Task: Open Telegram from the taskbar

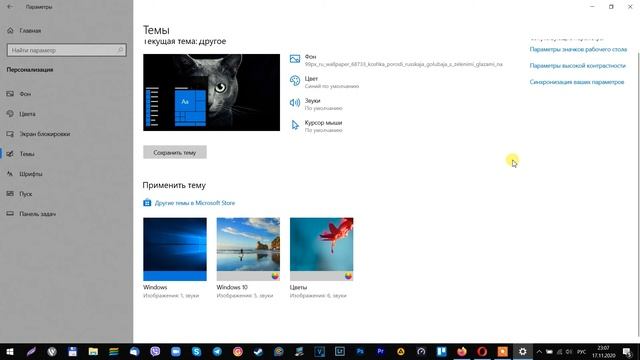Action: coord(217,351)
